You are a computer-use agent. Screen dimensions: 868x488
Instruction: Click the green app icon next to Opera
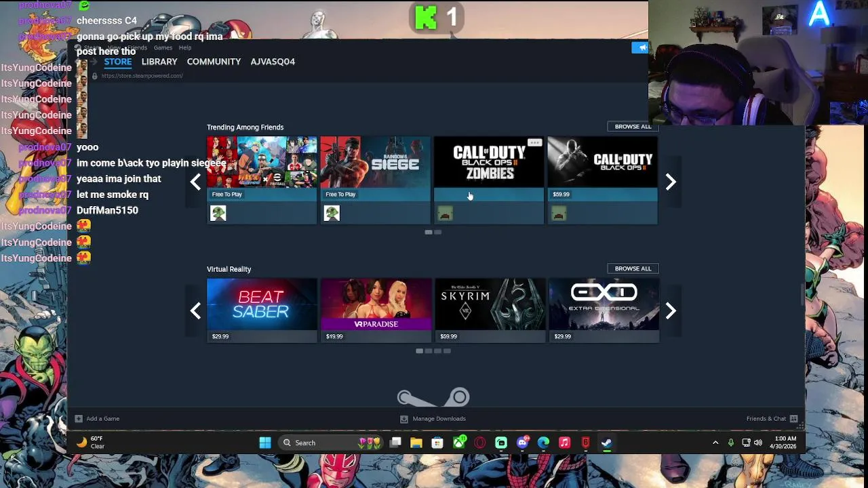(x=501, y=443)
